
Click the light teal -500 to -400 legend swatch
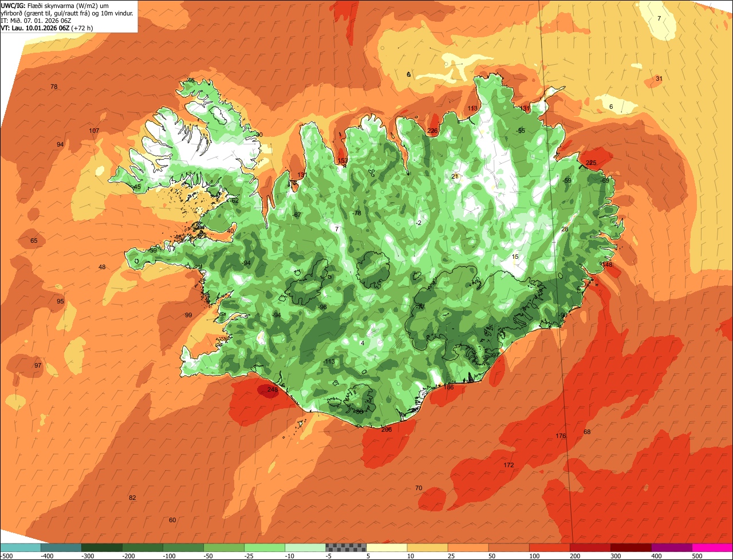(21, 547)
